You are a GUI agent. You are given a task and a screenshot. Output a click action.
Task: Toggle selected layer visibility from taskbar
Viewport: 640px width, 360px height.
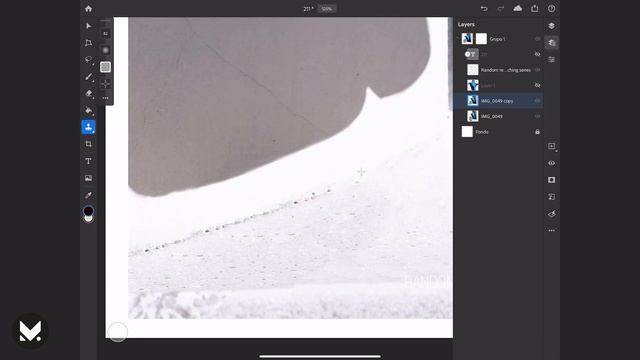pos(551,163)
